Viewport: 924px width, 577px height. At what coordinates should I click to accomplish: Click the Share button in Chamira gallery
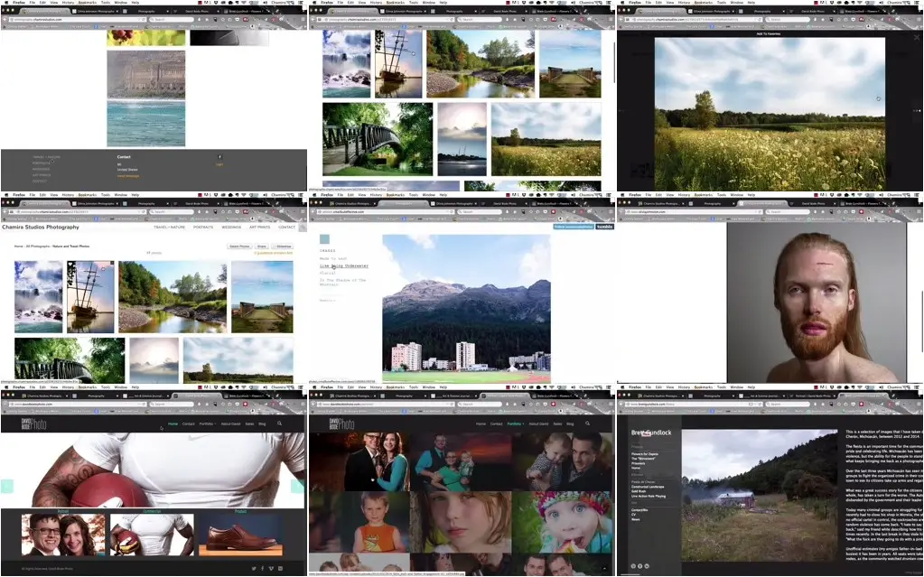262,247
